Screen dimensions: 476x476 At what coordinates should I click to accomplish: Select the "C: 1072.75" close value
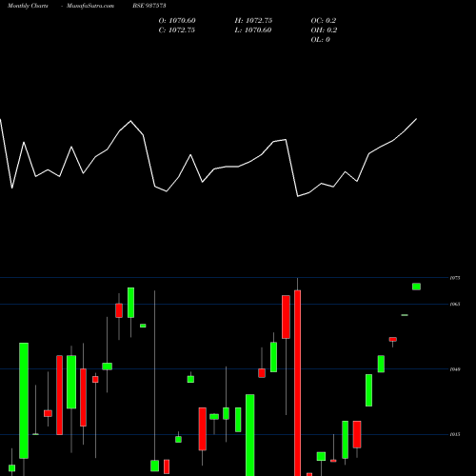pyautogui.click(x=177, y=30)
